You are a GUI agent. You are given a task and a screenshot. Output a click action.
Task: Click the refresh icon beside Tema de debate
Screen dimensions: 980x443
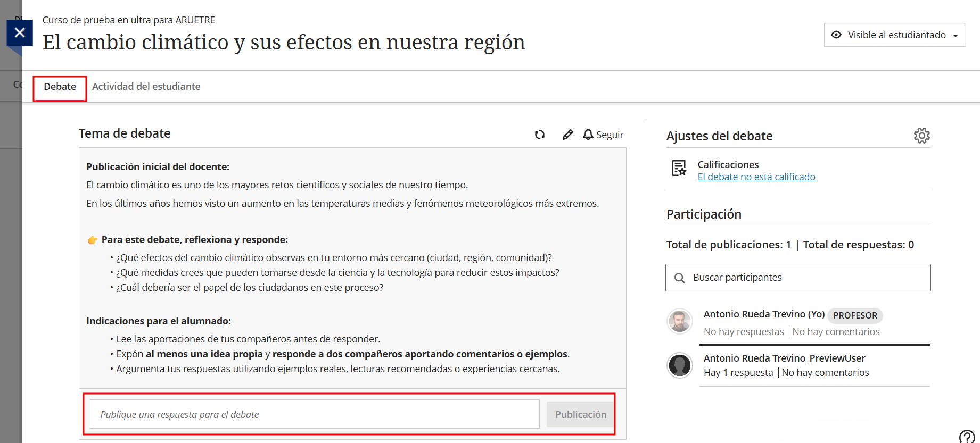tap(540, 135)
